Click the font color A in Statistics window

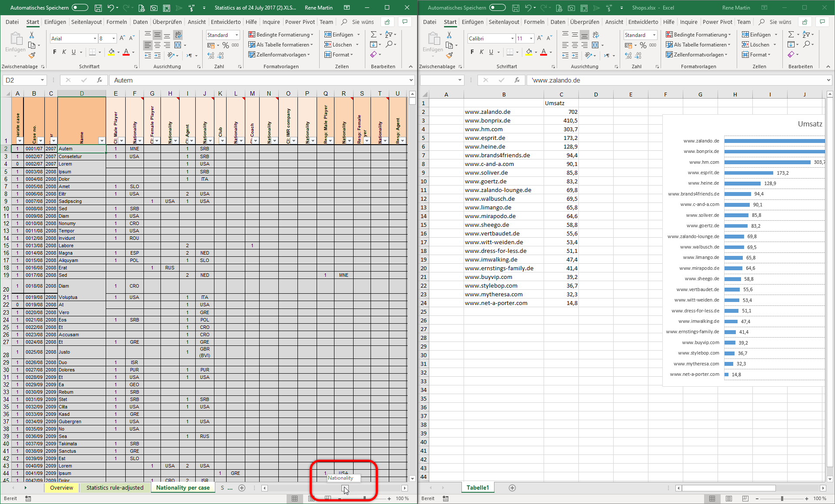126,52
